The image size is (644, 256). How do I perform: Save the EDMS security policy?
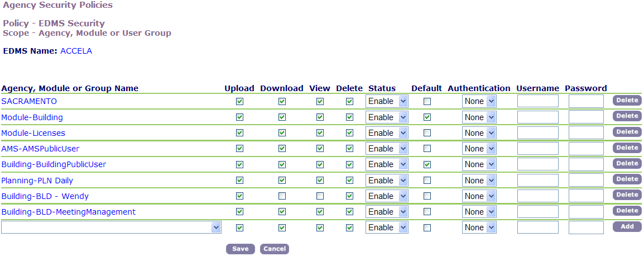(240, 249)
